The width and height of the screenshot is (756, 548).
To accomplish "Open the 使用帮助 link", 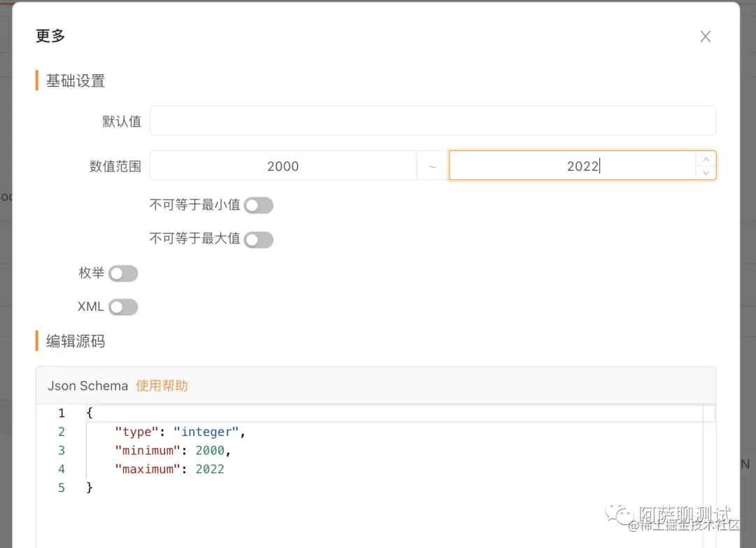I will point(162,386).
